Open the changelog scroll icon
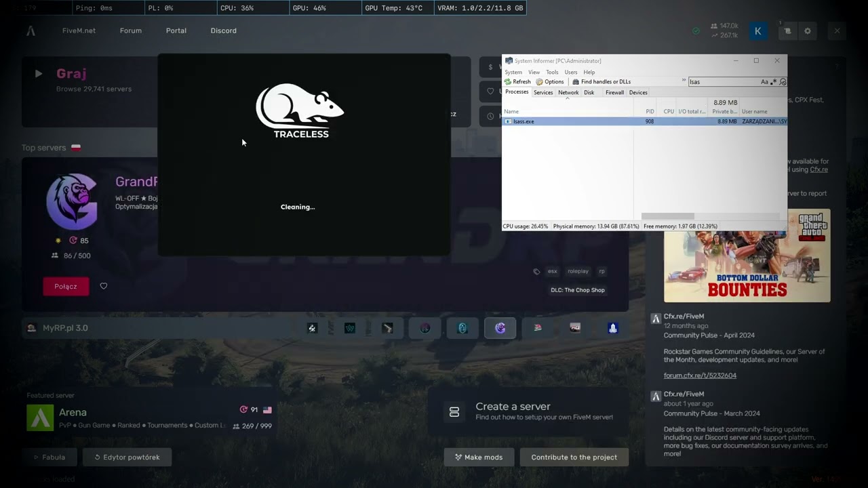Viewport: 868px width, 488px height. pos(787,30)
